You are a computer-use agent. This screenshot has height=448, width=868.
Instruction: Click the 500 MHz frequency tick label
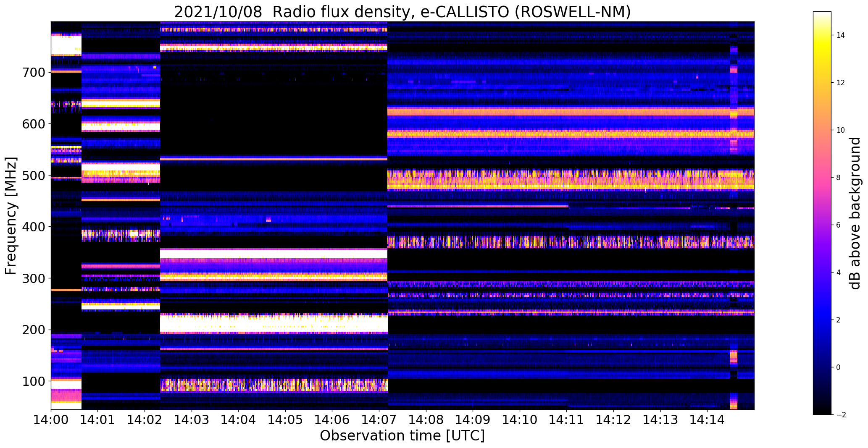(33, 176)
